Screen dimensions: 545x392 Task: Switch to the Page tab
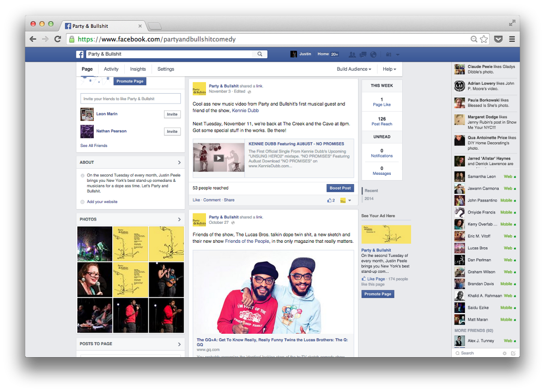(x=87, y=69)
